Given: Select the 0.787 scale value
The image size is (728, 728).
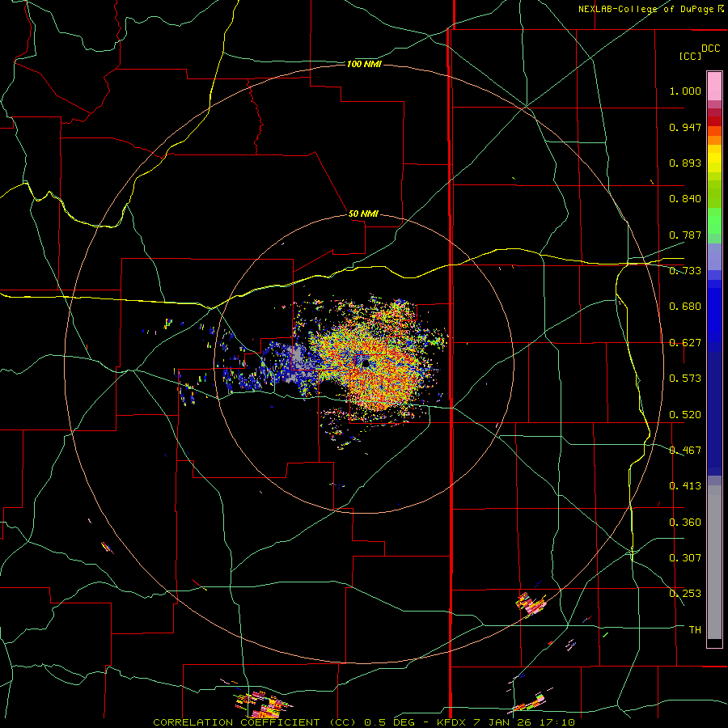Looking at the screenshot, I should point(685,235).
